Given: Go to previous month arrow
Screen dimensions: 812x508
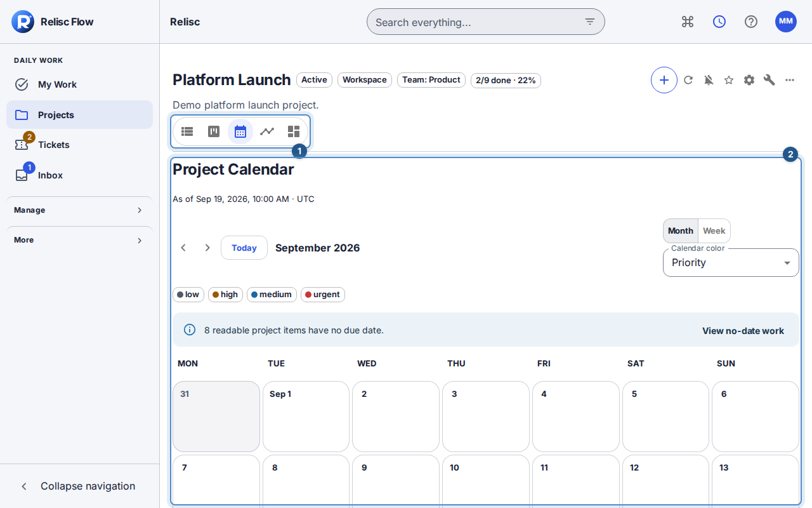Looking at the screenshot, I should (x=183, y=248).
